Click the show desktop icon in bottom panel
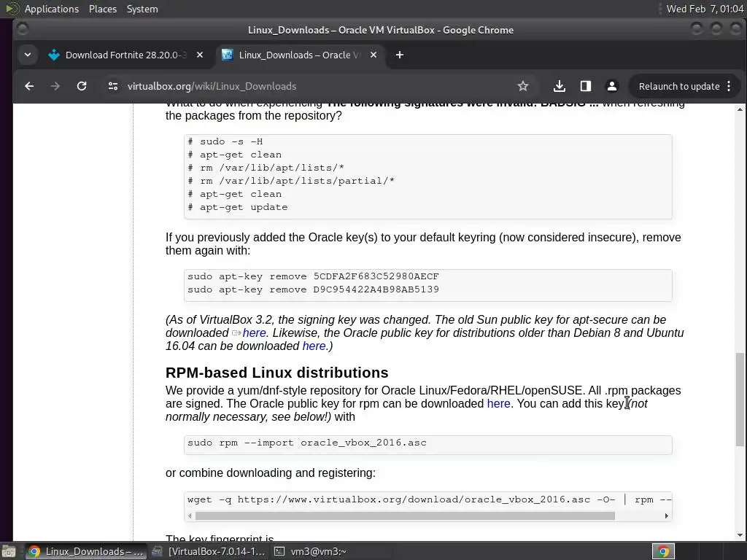This screenshot has height=560, width=747. [x=8, y=551]
